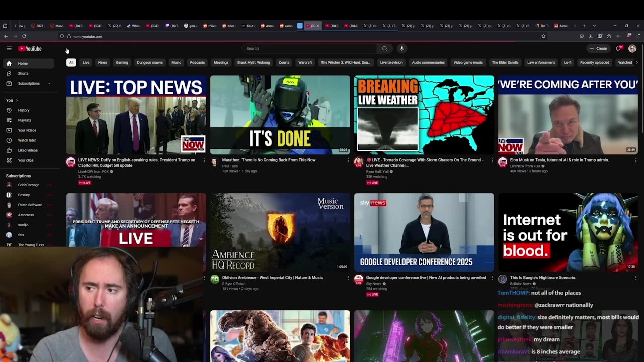
Task: Click the Create button
Action: click(599, 49)
